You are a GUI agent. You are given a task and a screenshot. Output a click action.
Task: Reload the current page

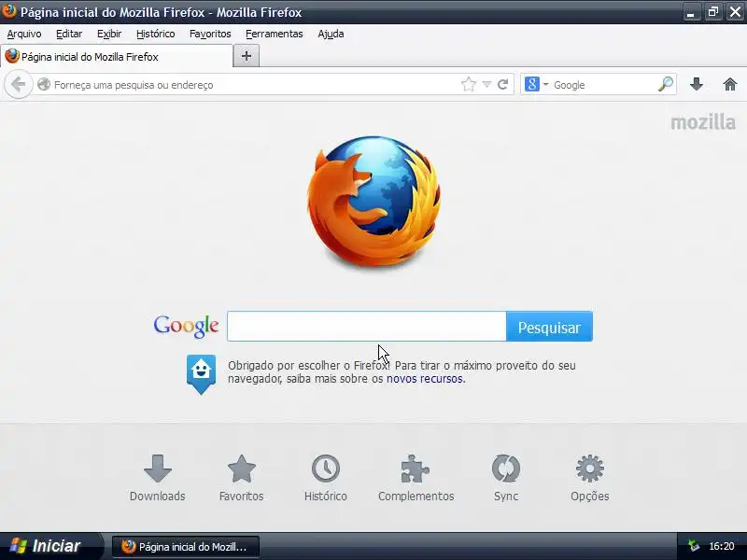click(x=503, y=85)
